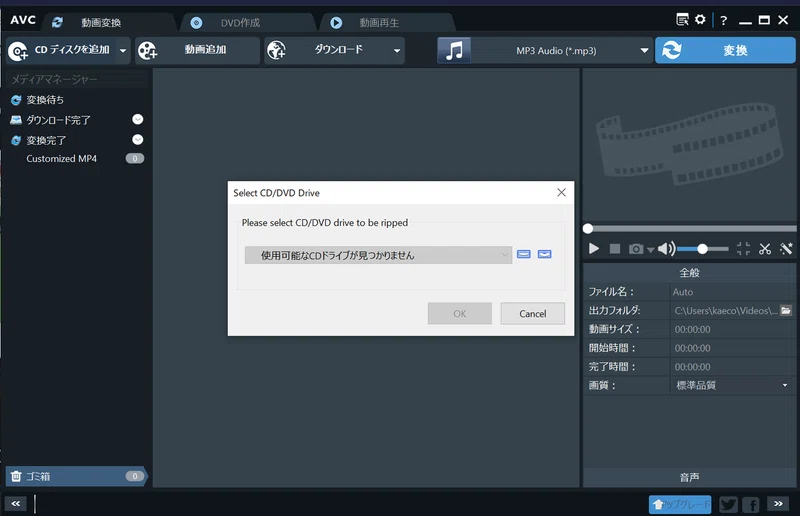800x516 pixels.
Task: Start conversion with the 変換 button
Action: point(725,50)
